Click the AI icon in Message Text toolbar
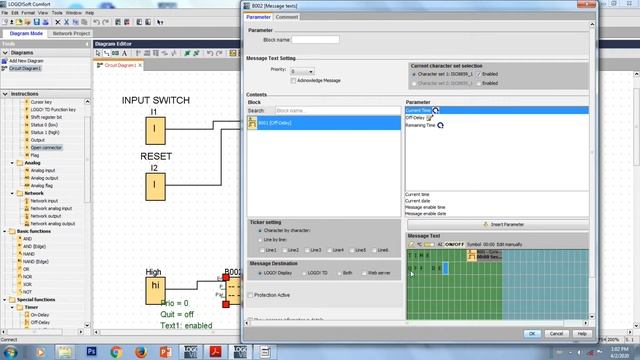 pyautogui.click(x=440, y=244)
